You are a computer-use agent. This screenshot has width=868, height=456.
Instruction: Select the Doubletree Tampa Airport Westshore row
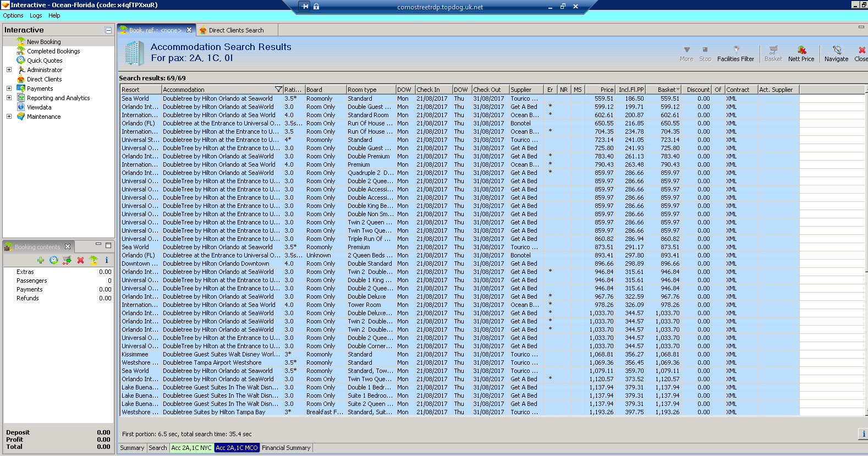click(x=460, y=362)
